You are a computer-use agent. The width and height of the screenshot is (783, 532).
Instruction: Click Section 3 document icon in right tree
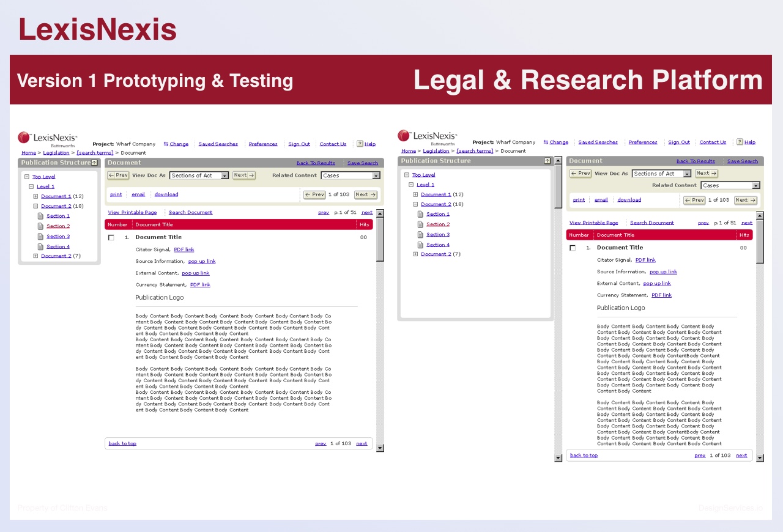(x=420, y=234)
